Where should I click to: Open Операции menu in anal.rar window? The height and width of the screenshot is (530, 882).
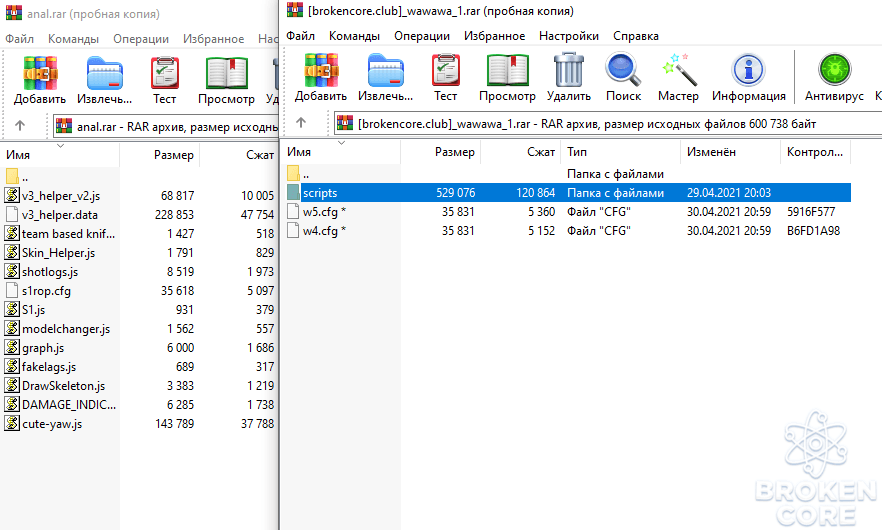pyautogui.click(x=141, y=39)
